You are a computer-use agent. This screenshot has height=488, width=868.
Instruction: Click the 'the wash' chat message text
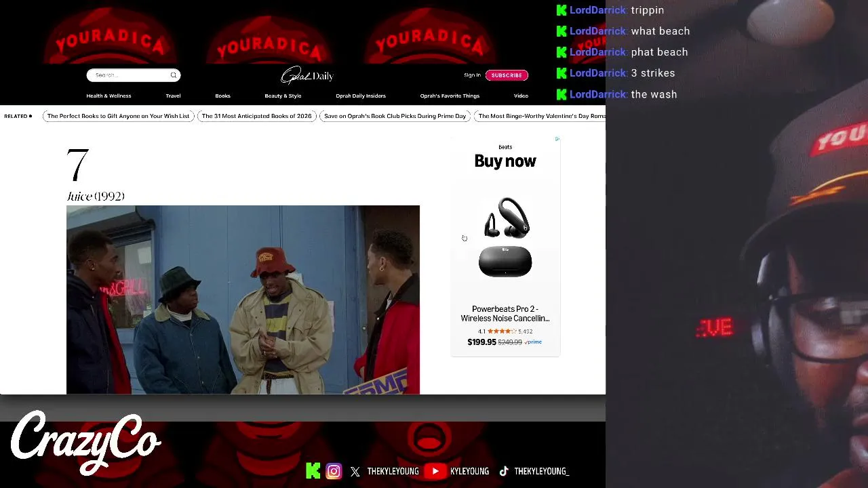pyautogui.click(x=654, y=94)
